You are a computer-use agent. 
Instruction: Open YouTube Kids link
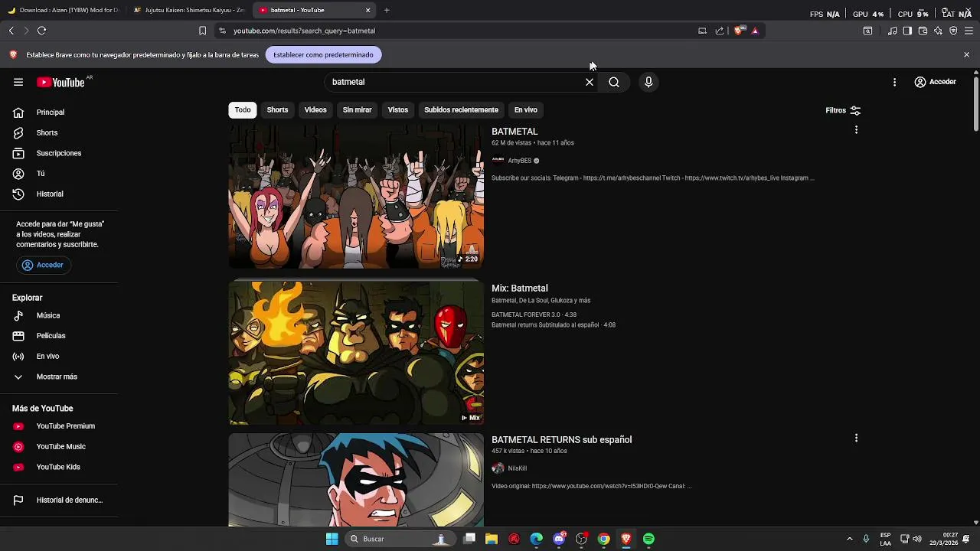click(x=58, y=467)
